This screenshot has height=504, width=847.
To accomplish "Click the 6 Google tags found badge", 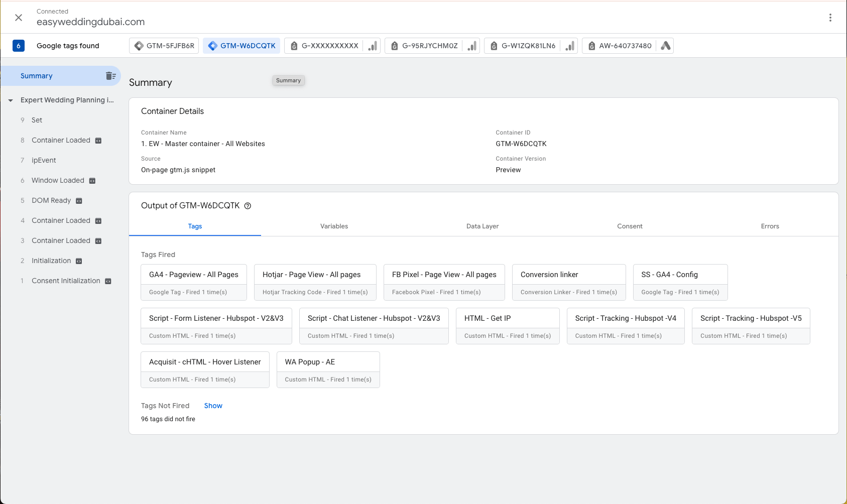I will click(19, 46).
